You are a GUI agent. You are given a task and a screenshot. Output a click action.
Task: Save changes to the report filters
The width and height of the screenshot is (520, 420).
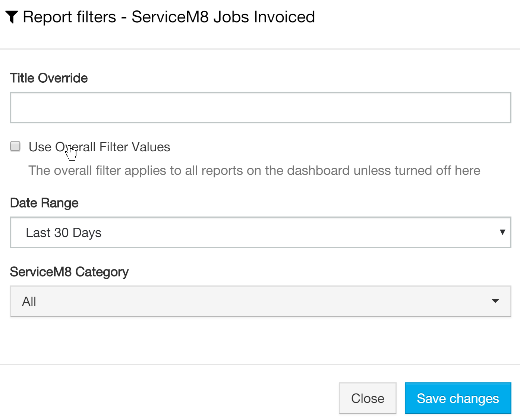point(458,398)
